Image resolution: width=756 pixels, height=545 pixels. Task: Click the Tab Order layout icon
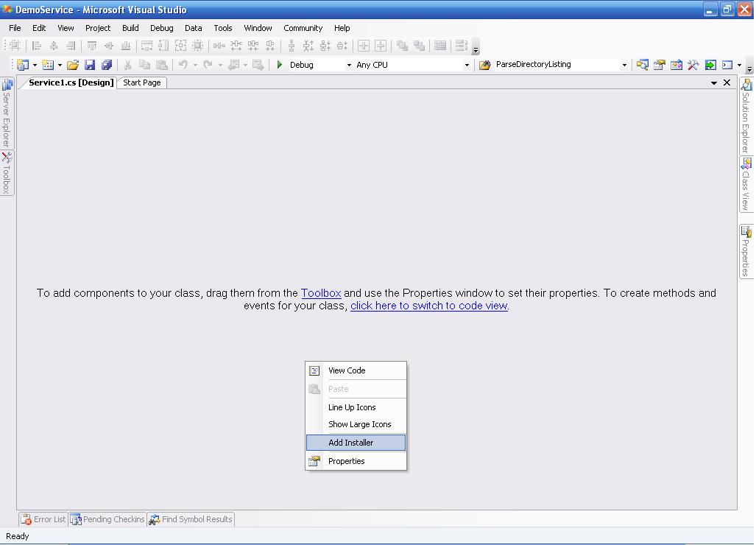click(x=462, y=46)
